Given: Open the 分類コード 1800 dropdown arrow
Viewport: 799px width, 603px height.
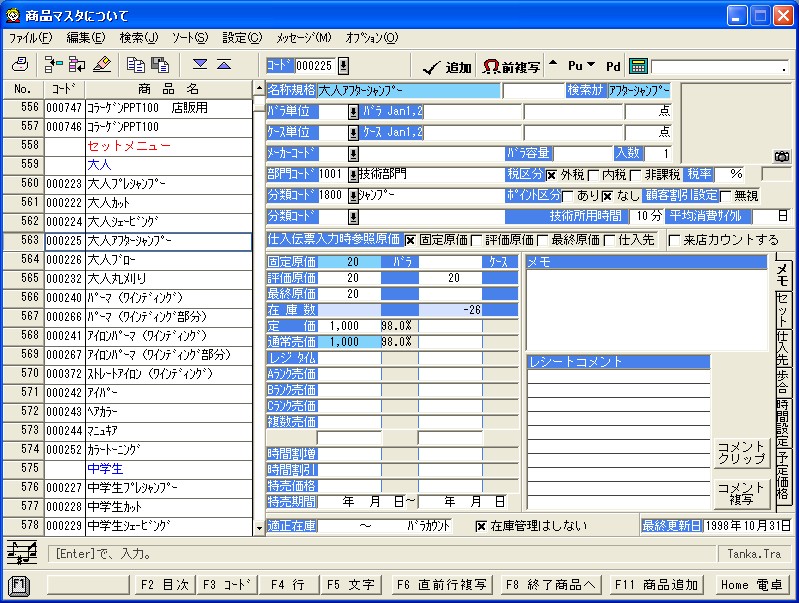Looking at the screenshot, I should click(x=353, y=196).
